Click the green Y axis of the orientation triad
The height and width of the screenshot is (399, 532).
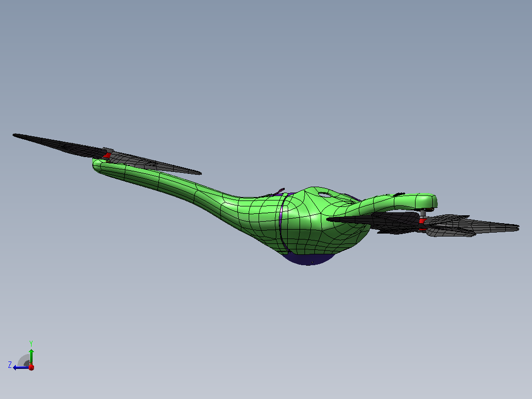31,357
